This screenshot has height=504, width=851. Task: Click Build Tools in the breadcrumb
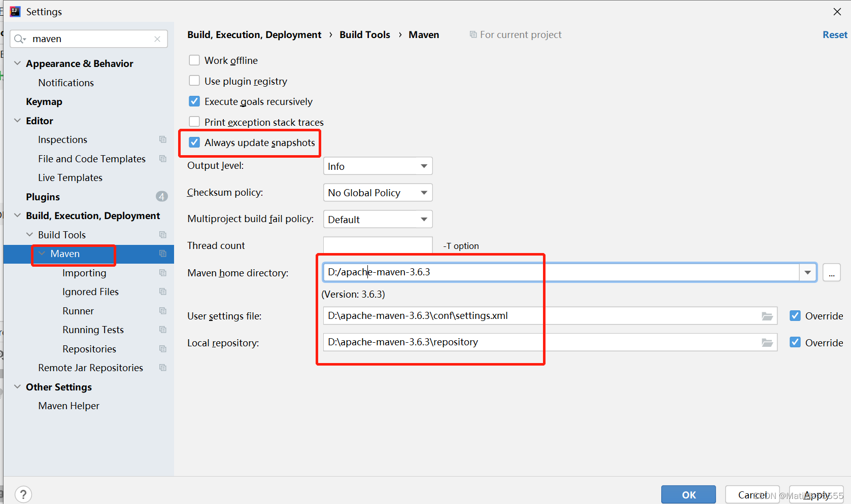click(365, 34)
